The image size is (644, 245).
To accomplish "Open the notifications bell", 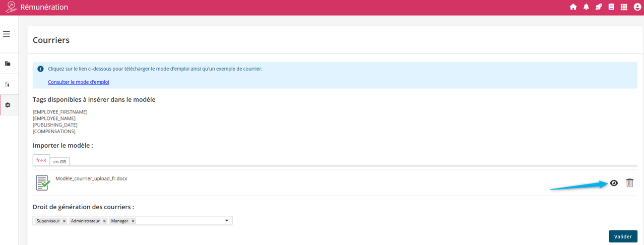I will tap(586, 7).
